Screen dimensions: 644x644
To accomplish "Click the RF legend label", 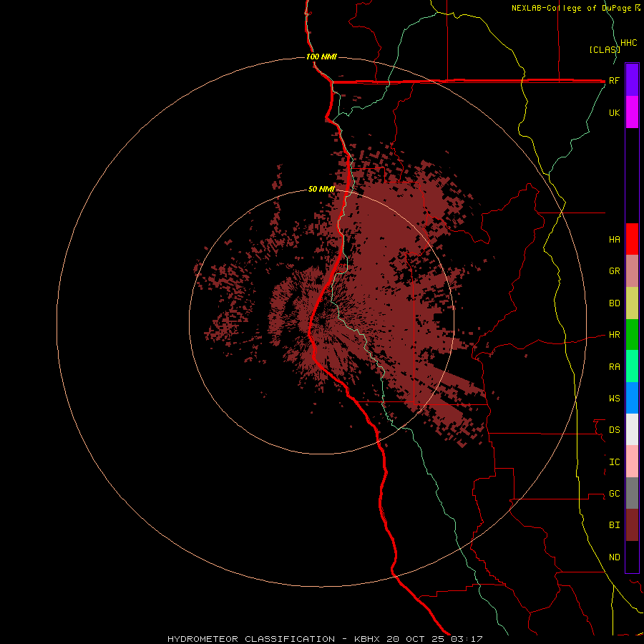I will pyautogui.click(x=614, y=80).
